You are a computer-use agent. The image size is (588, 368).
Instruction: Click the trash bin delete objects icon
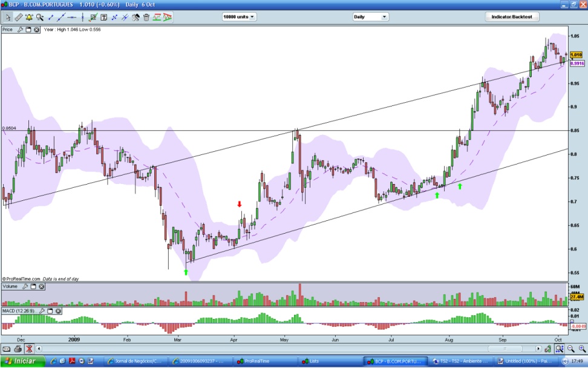coord(146,18)
